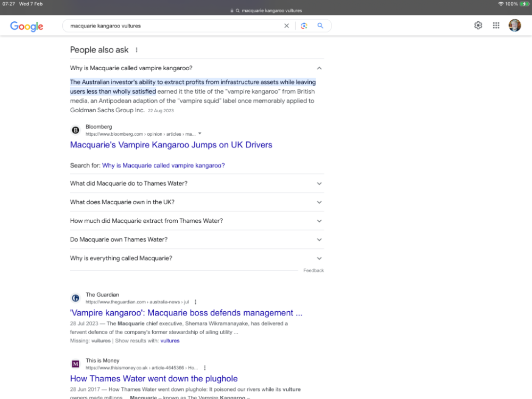Viewport: 532px width, 399px height.
Task: Open more options for Guardian result
Action: click(195, 302)
